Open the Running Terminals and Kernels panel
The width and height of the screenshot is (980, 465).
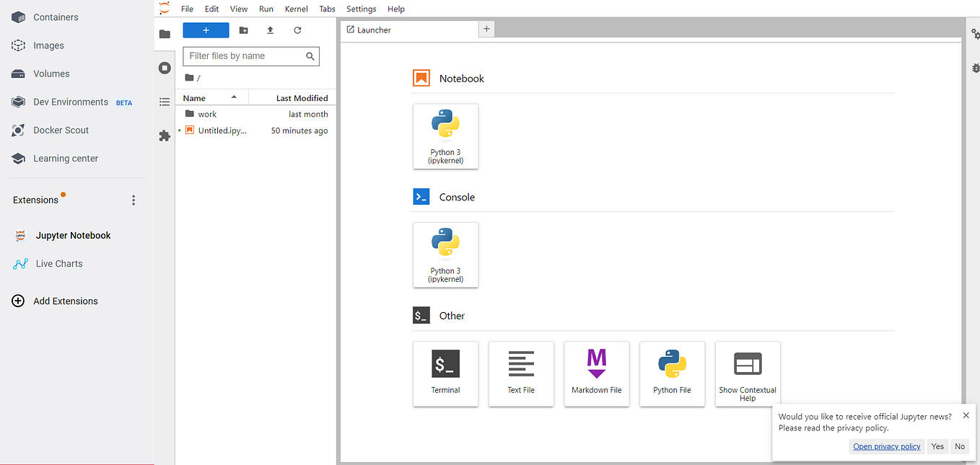(165, 67)
